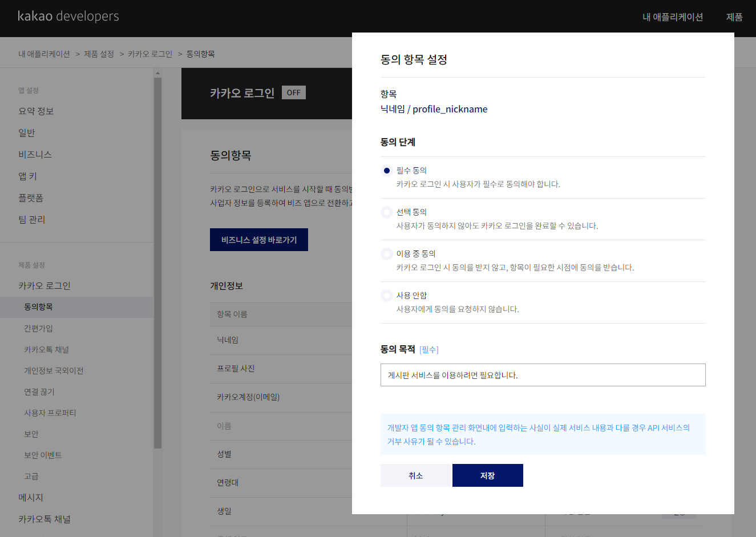Select 보안 sidebar sub-item
This screenshot has height=537, width=756.
tap(31, 434)
